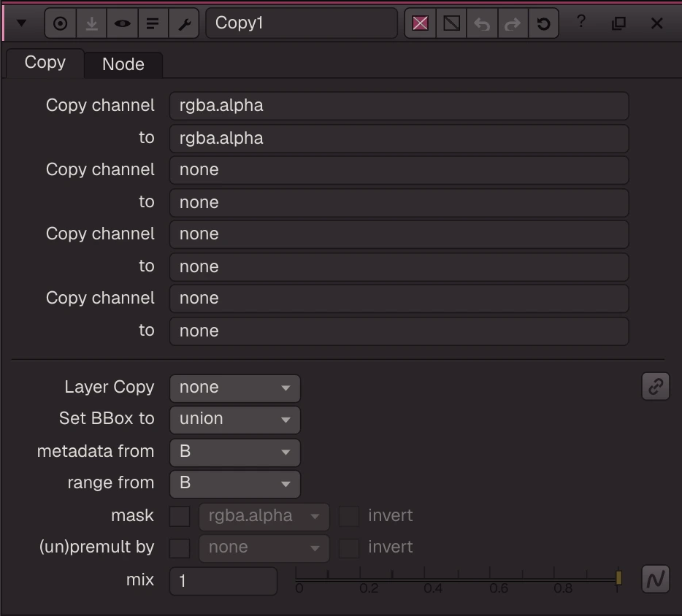Viewport: 682px width, 616px height.
Task: Click the mix value input field
Action: pos(223,581)
